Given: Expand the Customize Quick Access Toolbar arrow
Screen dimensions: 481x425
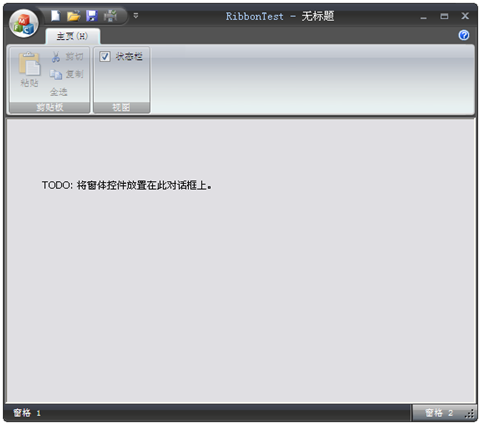Looking at the screenshot, I should point(136,16).
